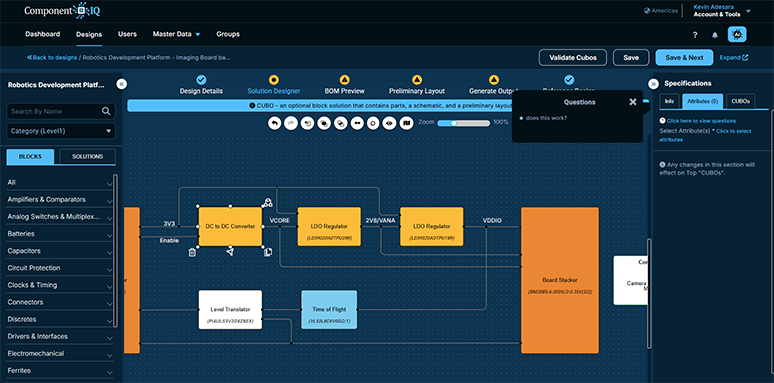Click in the Search By Name field
Screen dimensions: 774x383
(x=61, y=111)
